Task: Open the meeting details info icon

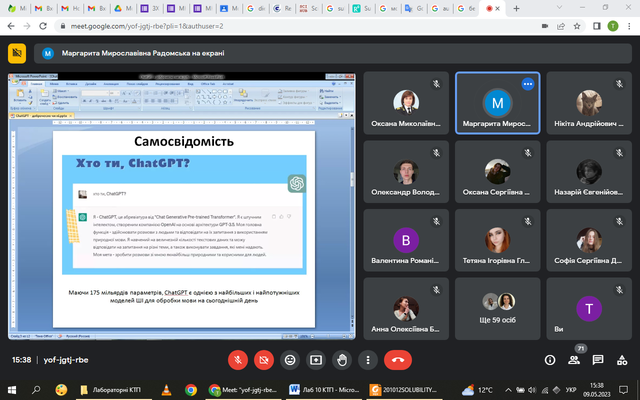Action: point(550,359)
